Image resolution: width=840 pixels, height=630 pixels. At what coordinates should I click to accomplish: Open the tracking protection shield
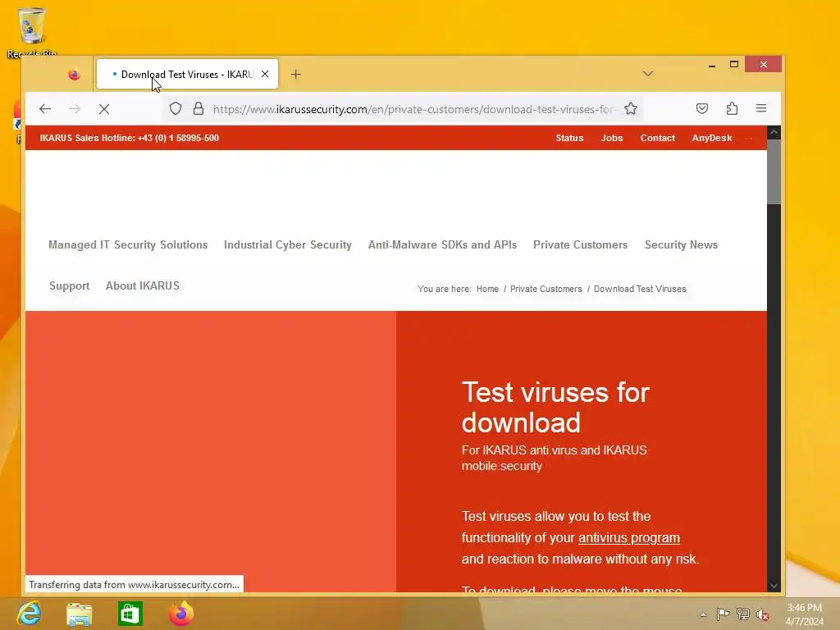tap(176, 109)
